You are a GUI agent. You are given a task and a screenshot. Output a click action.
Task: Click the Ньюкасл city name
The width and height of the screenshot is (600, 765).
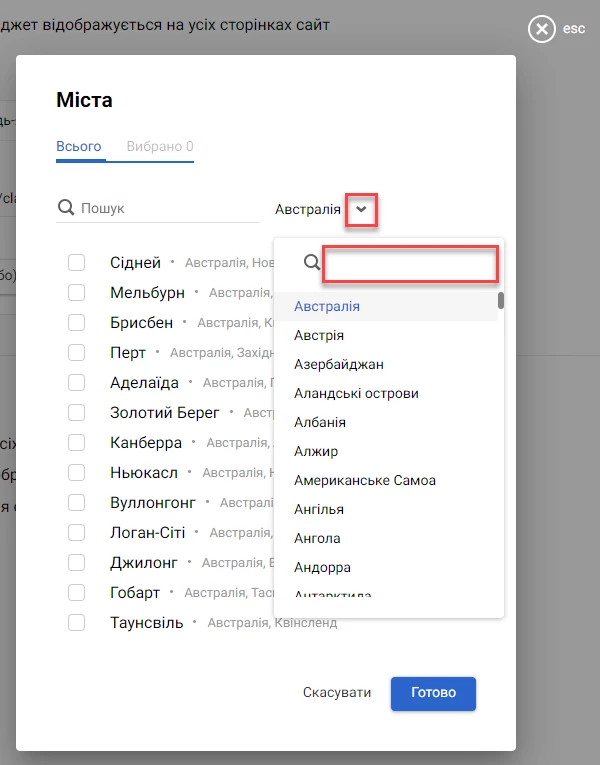144,472
